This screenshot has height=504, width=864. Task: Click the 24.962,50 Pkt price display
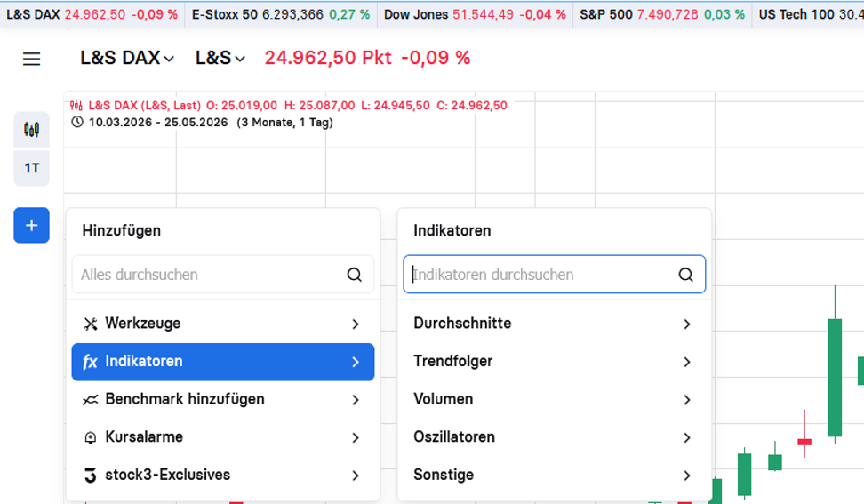328,58
